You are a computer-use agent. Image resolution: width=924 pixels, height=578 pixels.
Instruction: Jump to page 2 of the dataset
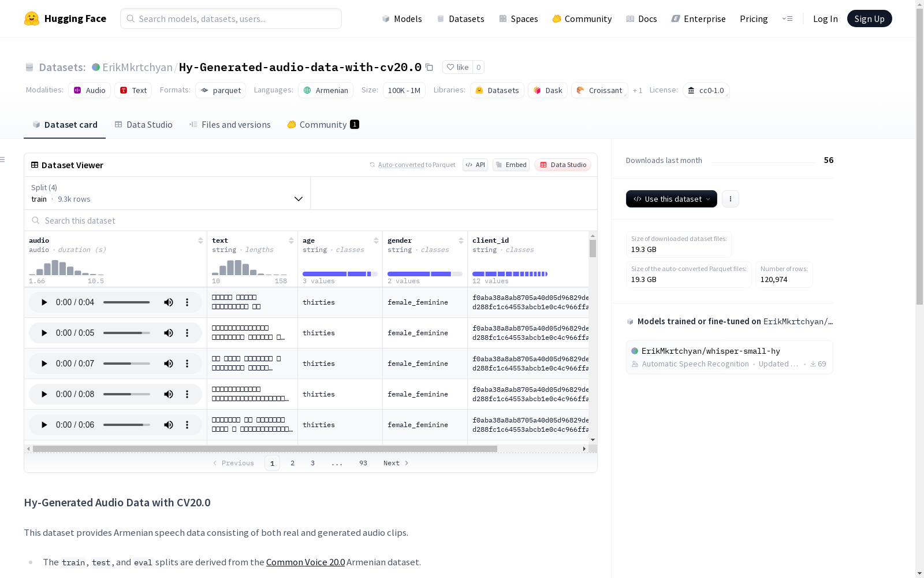tap(293, 463)
